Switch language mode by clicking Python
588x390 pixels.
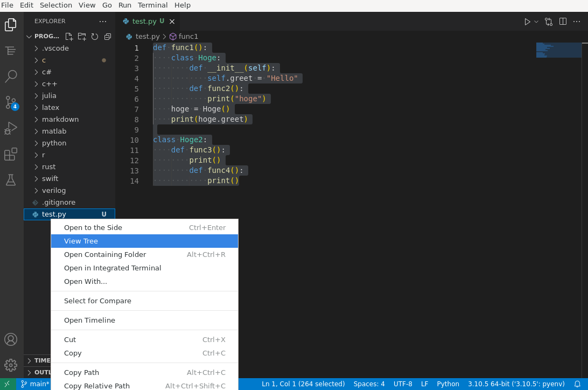[448, 384]
